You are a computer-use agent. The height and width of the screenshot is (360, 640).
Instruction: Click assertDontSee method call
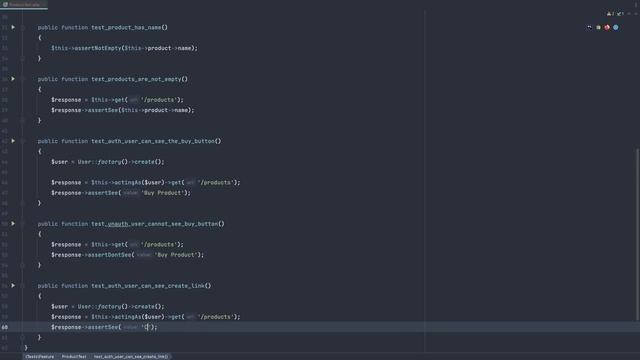coord(108,255)
